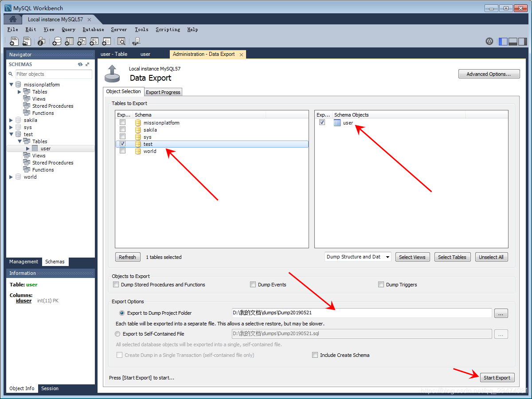Screen dimensions: 532x399
Task: Expand the sakila schema node
Action: (12, 120)
